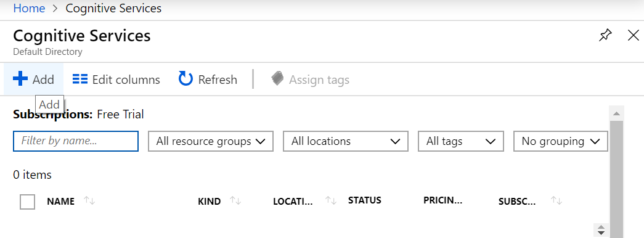Go to Home breadcrumb link
This screenshot has height=238, width=644.
pos(29,8)
